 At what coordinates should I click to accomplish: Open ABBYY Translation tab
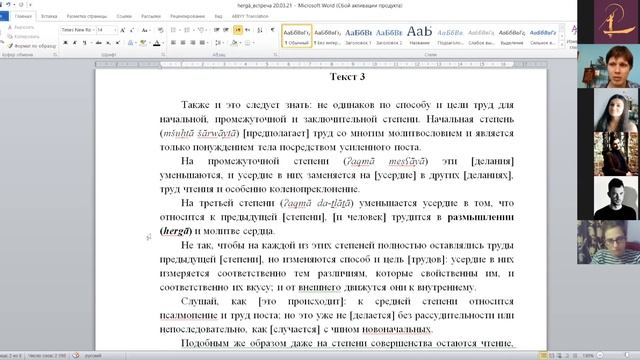(x=250, y=16)
